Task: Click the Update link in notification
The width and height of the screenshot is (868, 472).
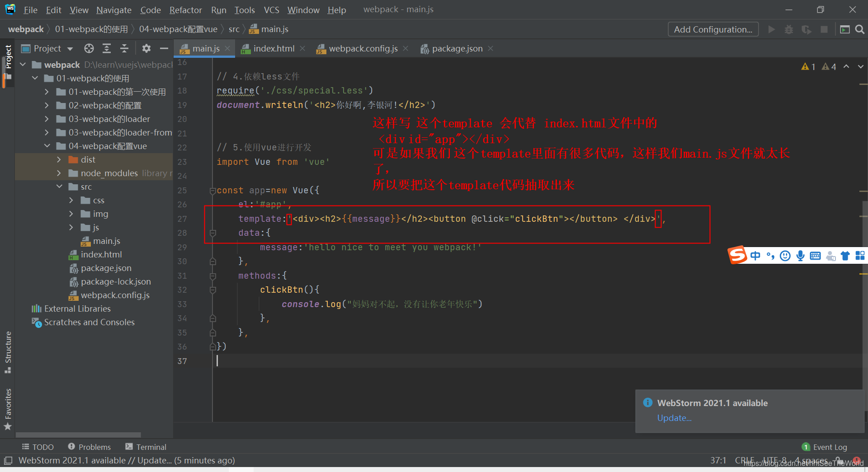Action: tap(674, 418)
